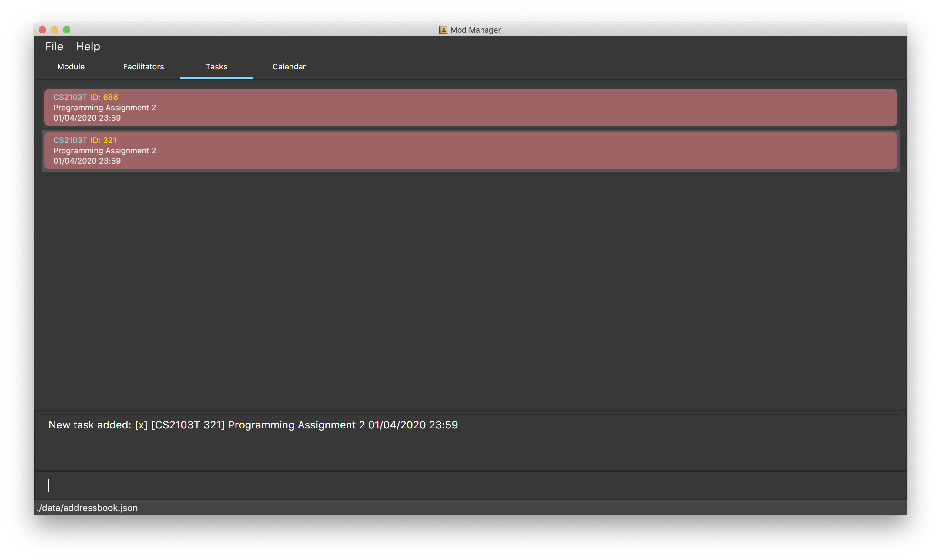Focus the command input box
The height and width of the screenshot is (560, 941).
[x=470, y=485]
